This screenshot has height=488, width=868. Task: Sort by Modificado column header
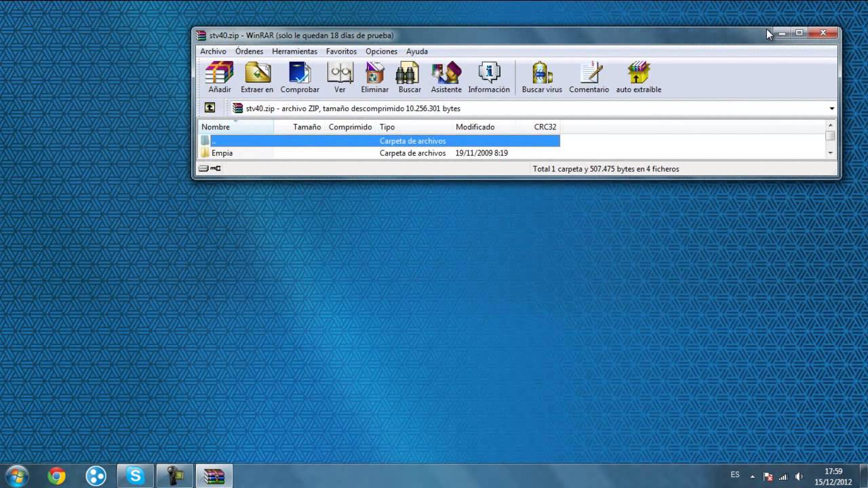[484, 127]
